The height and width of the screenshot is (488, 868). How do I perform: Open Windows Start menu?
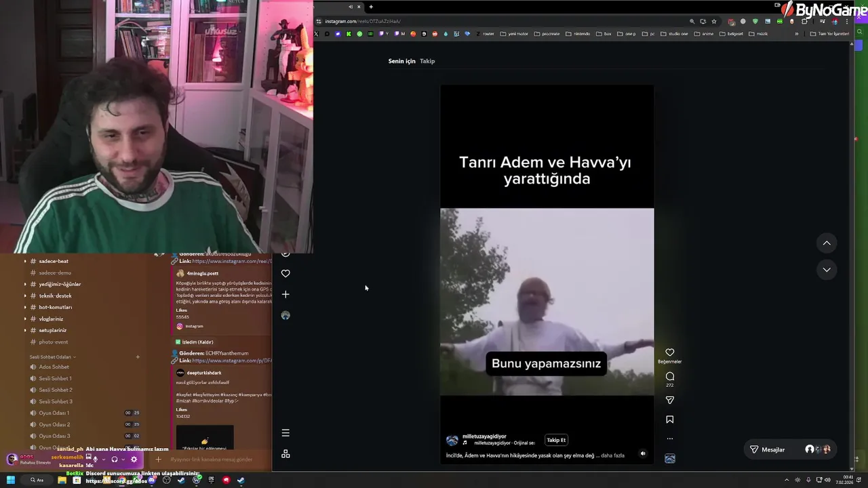[10, 480]
